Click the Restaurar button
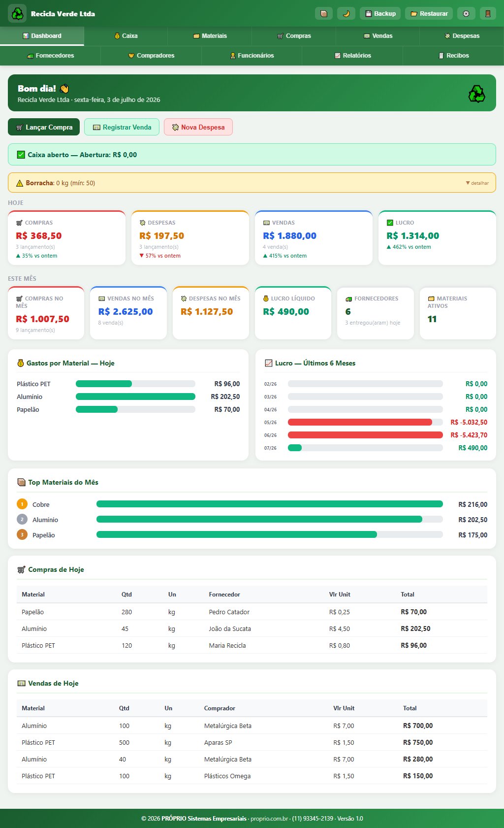 (429, 13)
